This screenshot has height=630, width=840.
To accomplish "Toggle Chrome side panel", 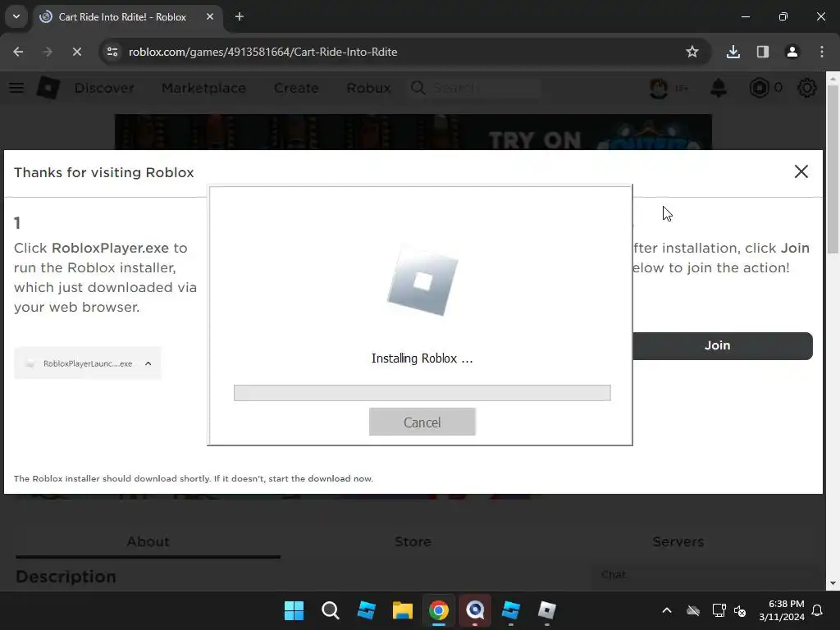I will point(762,52).
